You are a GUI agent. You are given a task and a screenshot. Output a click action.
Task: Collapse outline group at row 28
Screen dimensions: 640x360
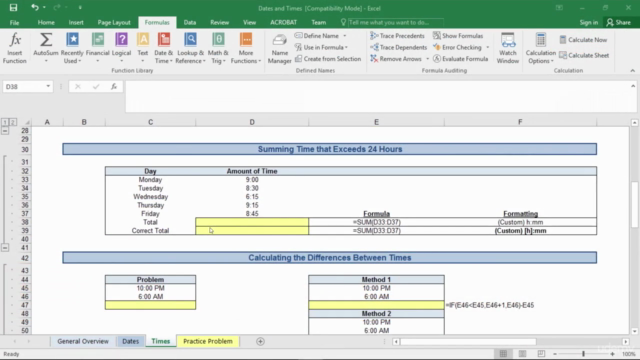pos(5,131)
